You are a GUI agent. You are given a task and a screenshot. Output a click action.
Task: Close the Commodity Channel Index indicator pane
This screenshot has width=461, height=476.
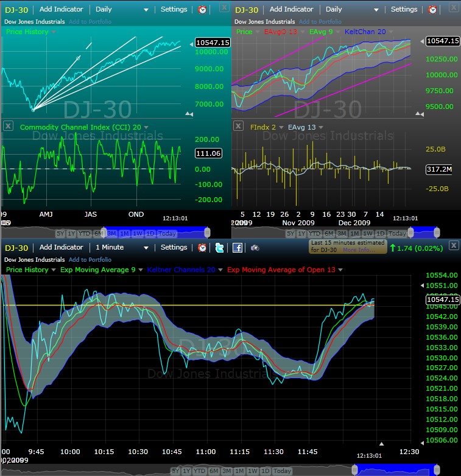point(8,125)
